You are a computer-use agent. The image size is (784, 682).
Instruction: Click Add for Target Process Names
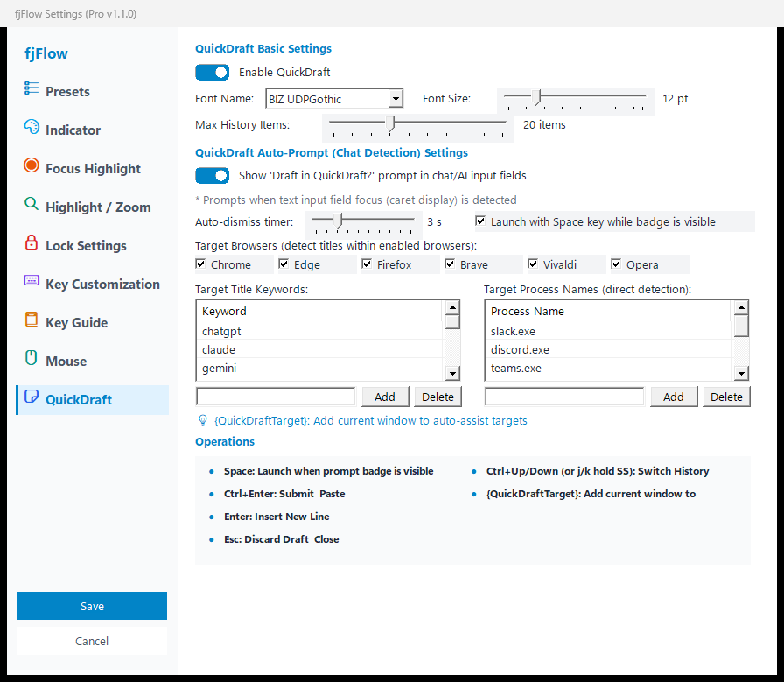point(674,397)
